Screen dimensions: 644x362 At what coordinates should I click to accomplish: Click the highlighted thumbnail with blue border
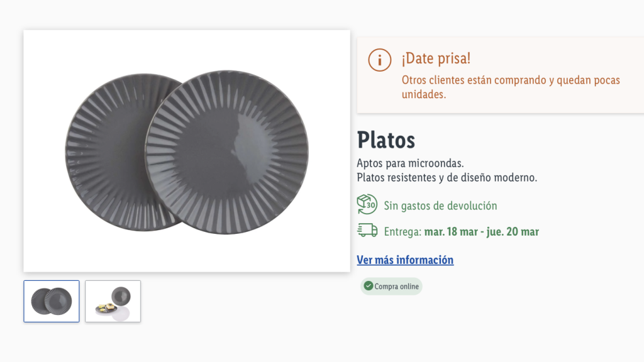click(x=51, y=301)
